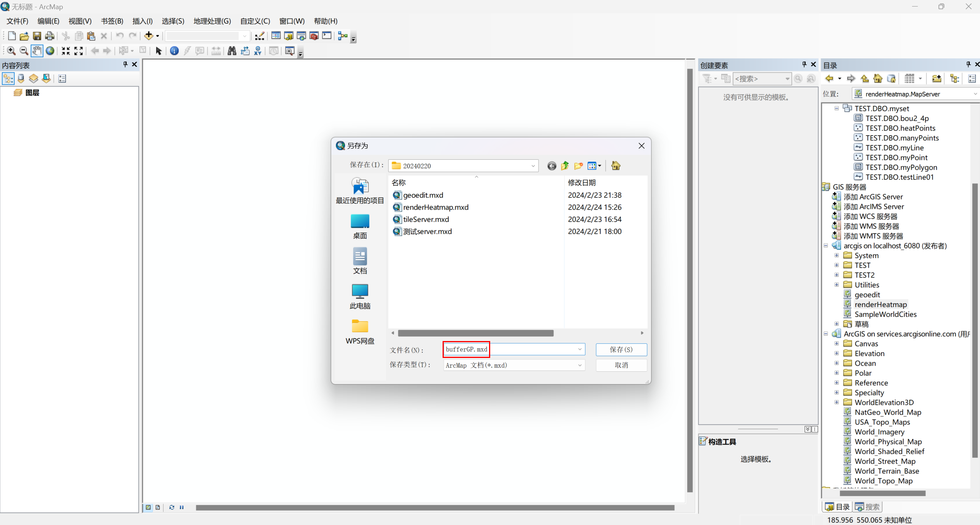Open the ArcToolbox window

[x=314, y=36]
